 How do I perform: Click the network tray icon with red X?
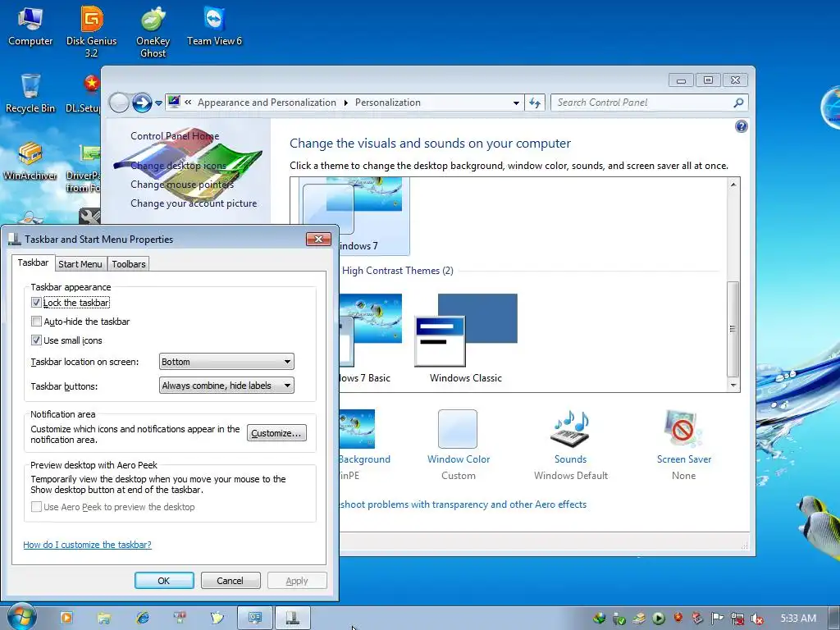(x=737, y=619)
